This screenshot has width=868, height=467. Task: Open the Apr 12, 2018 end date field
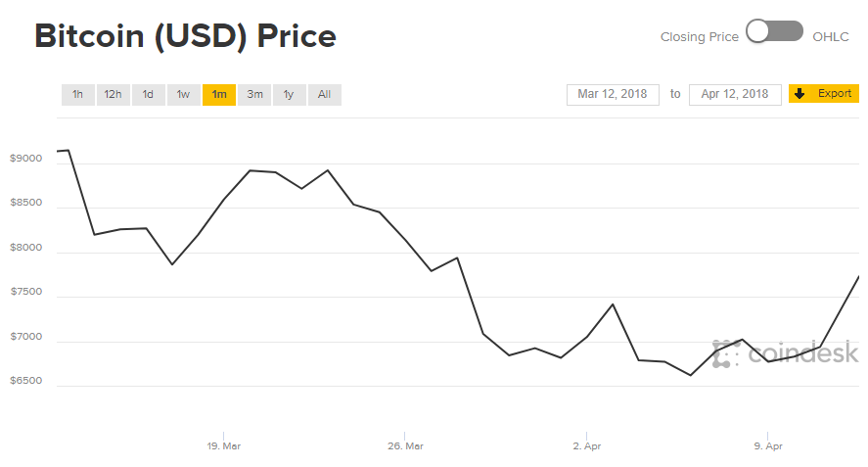(735, 95)
